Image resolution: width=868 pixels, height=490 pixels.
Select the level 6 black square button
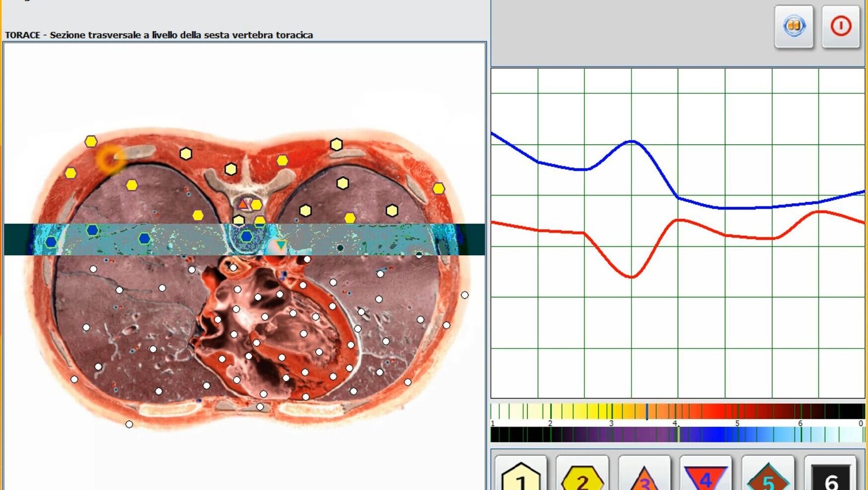pos(830,473)
